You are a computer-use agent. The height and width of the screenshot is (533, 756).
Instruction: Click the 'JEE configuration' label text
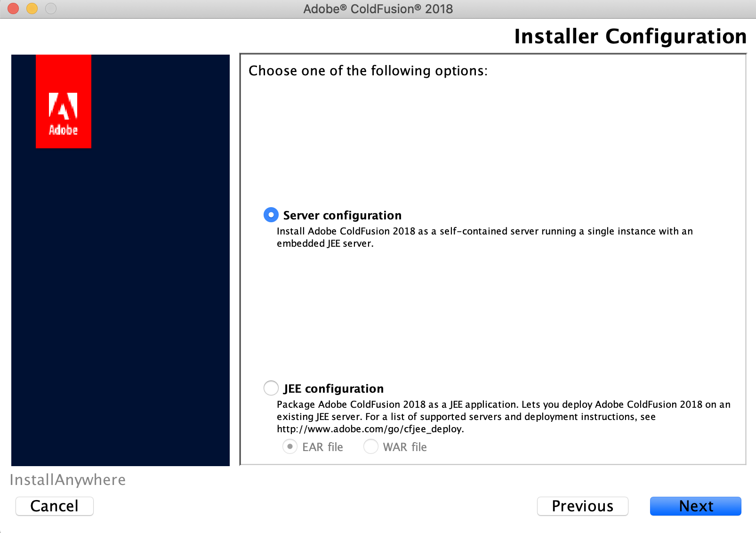(x=333, y=389)
